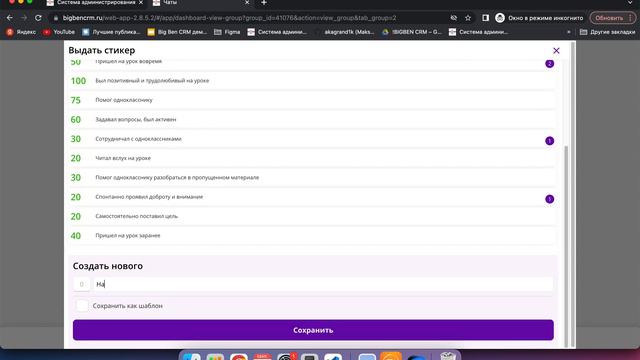Open the Яндекс bookmark
This screenshot has width=640, height=360.
21,32
